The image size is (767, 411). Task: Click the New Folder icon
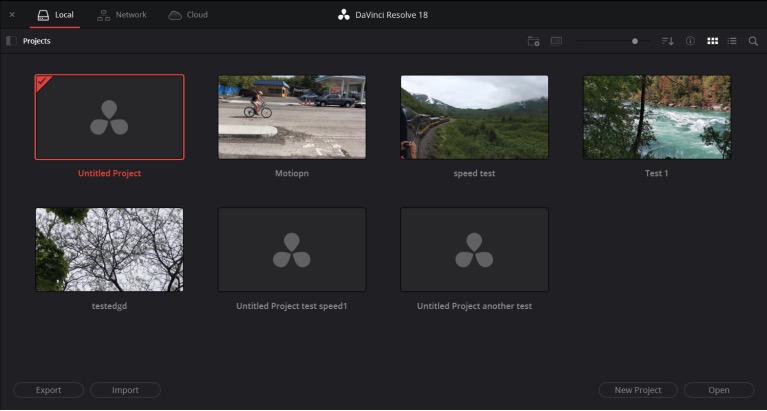pyautogui.click(x=533, y=41)
